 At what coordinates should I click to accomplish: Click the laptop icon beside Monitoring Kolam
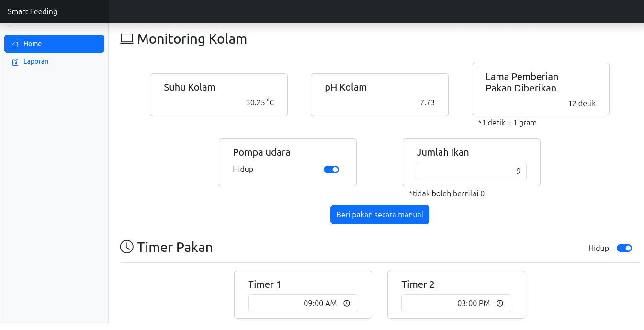[x=126, y=39]
